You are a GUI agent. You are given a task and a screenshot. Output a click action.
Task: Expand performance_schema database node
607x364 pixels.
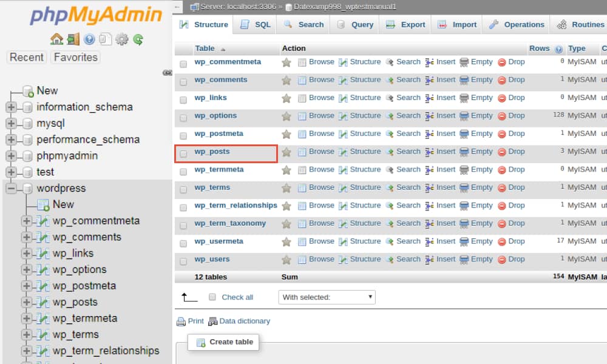11,140
